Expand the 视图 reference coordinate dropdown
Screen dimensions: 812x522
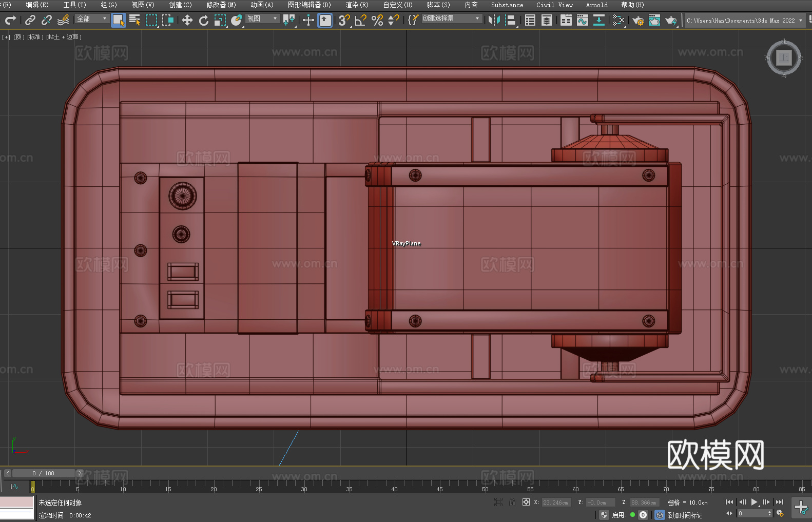262,19
